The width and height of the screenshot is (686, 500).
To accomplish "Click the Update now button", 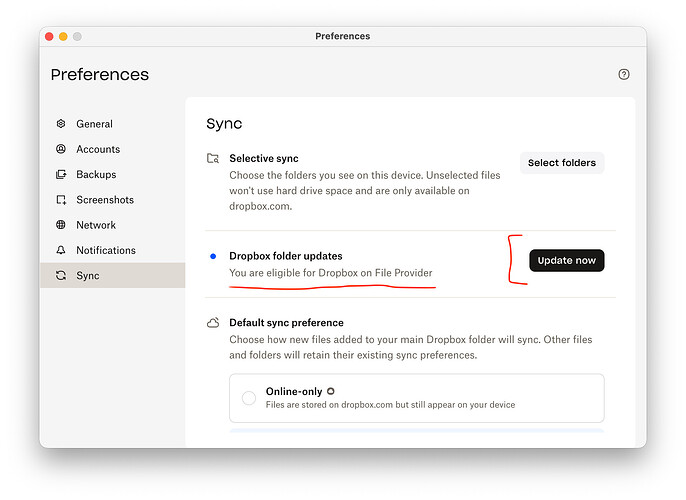I will pyautogui.click(x=567, y=261).
